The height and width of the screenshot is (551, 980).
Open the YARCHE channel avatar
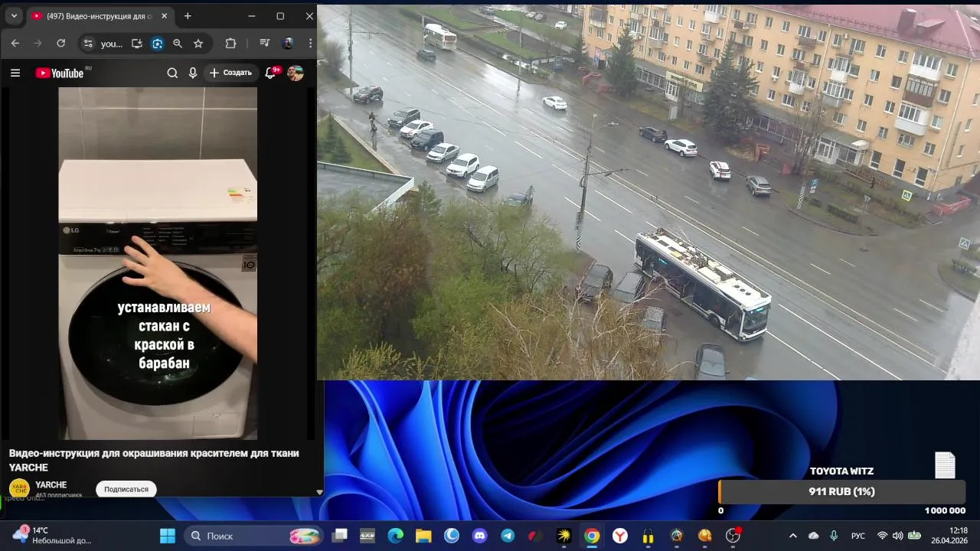click(x=19, y=488)
